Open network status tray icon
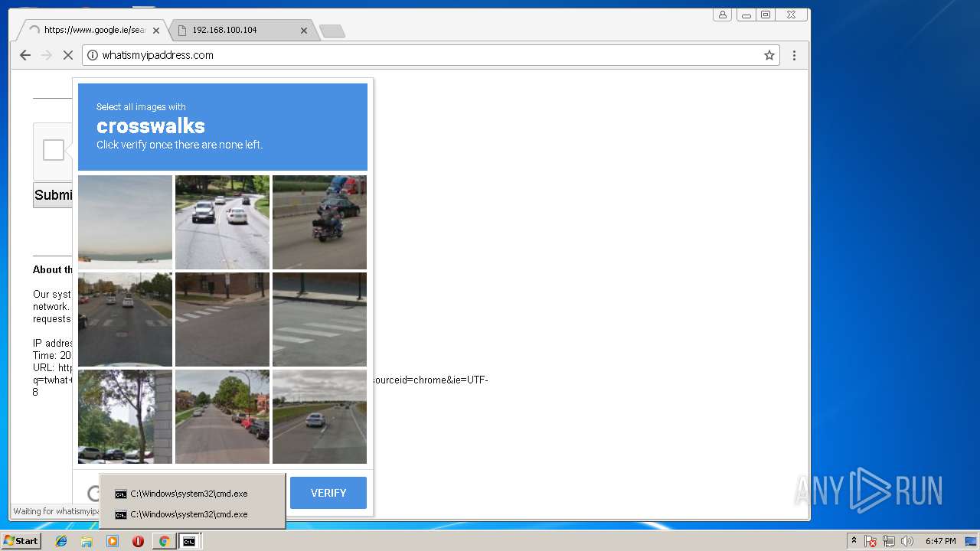980x551 pixels. click(x=889, y=541)
